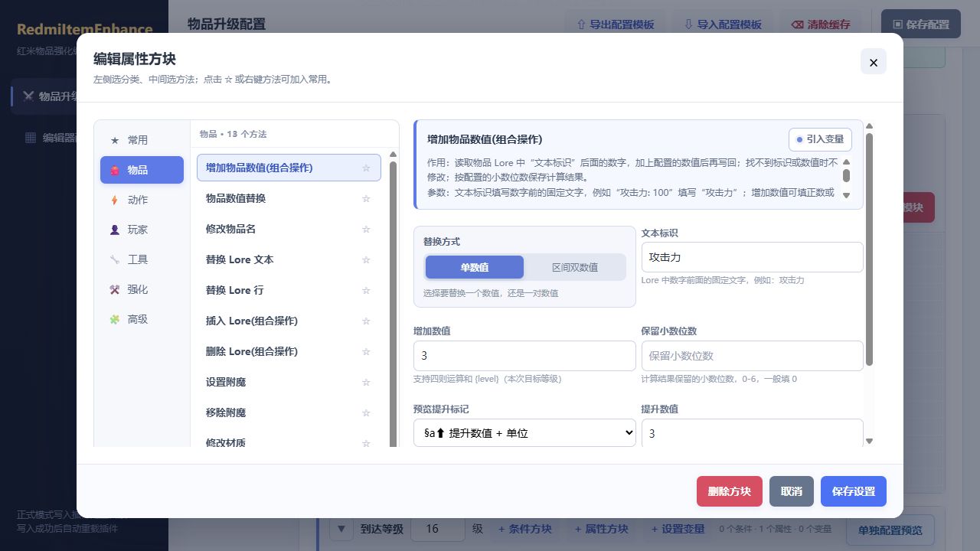Click the 引入变量 button
This screenshot has width=980, height=551.
820,139
